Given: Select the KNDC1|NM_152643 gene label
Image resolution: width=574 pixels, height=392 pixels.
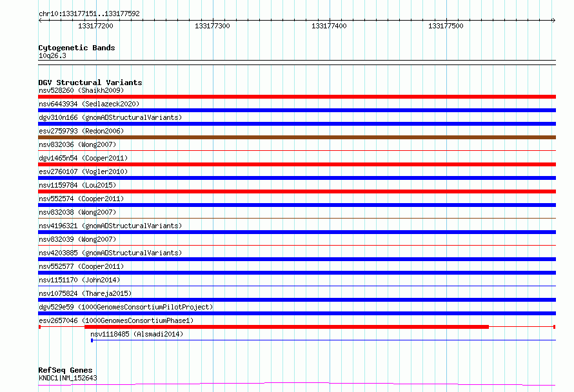Looking at the screenshot, I should pyautogui.click(x=68, y=378).
